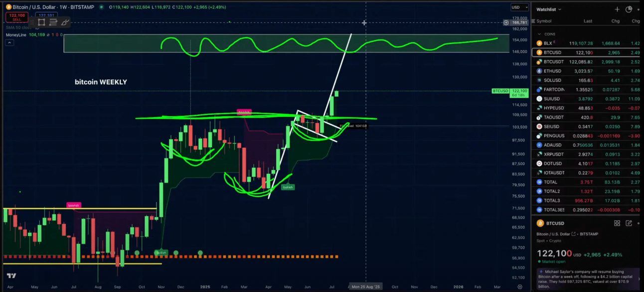Click the bitcoin WEEKLY text annotation
This screenshot has width=644, height=292.
[101, 82]
